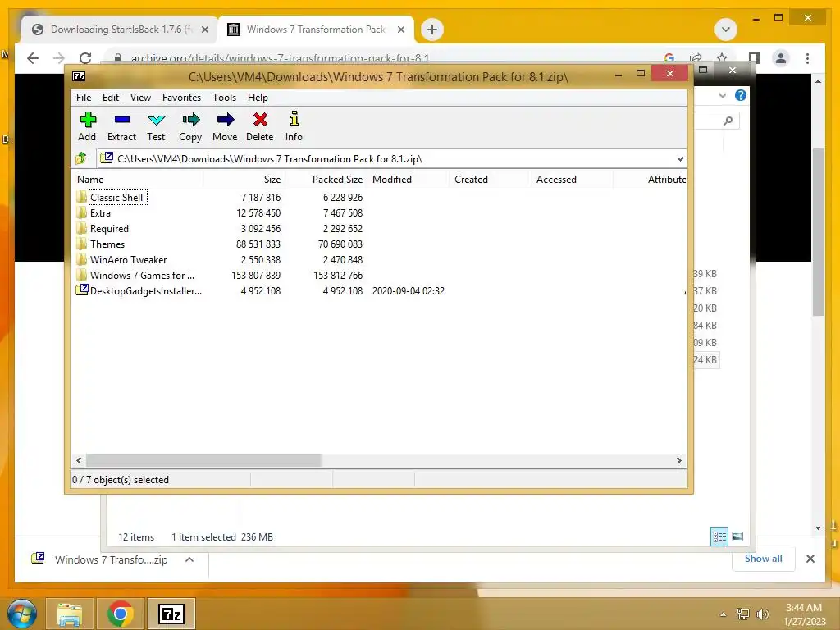Expand the Explorer ribbon chevron
Screen dimensions: 840x630
tap(722, 95)
